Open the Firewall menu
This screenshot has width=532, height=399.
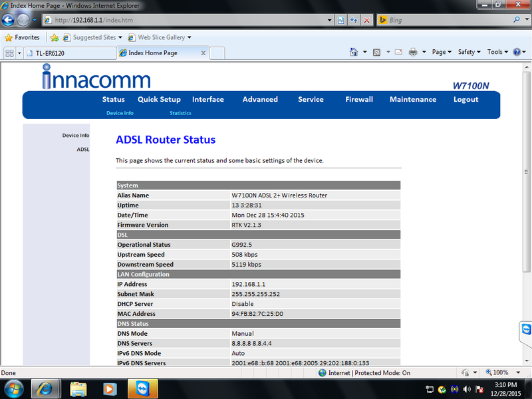(359, 99)
